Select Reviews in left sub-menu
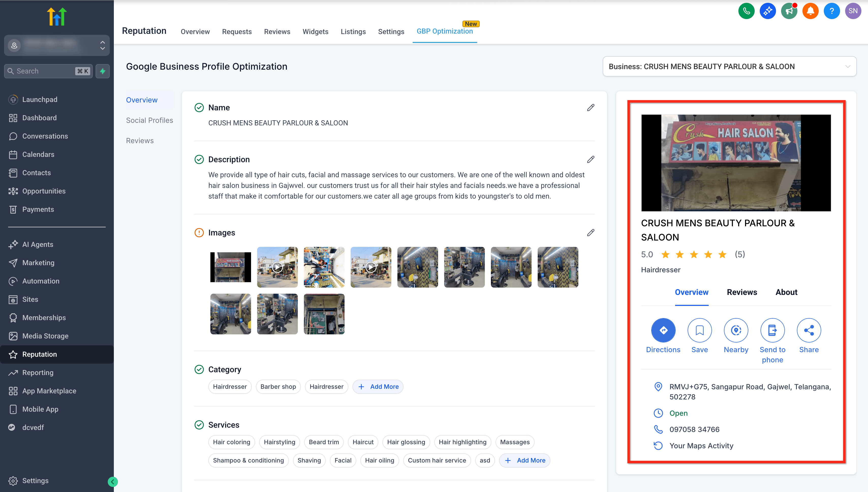This screenshot has height=492, width=868. [140, 141]
